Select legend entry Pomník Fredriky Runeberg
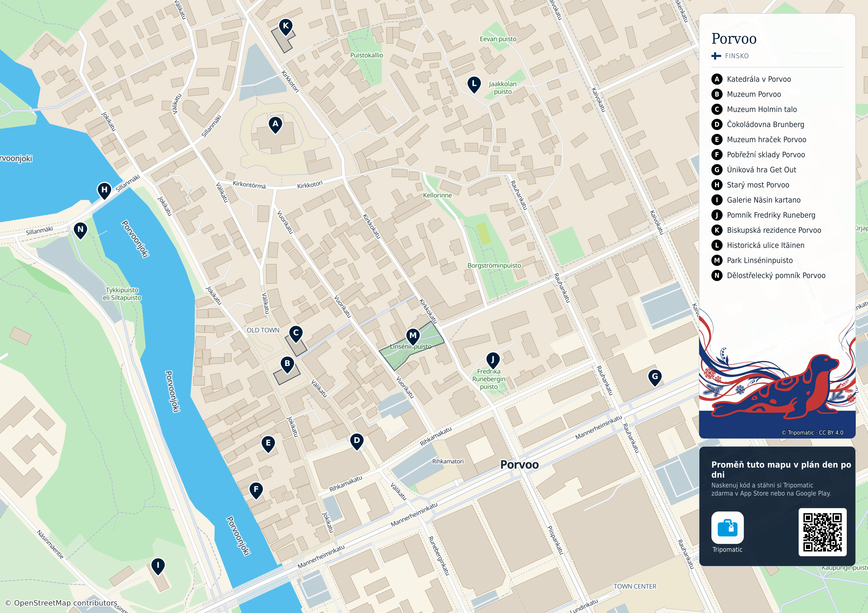 click(x=763, y=215)
